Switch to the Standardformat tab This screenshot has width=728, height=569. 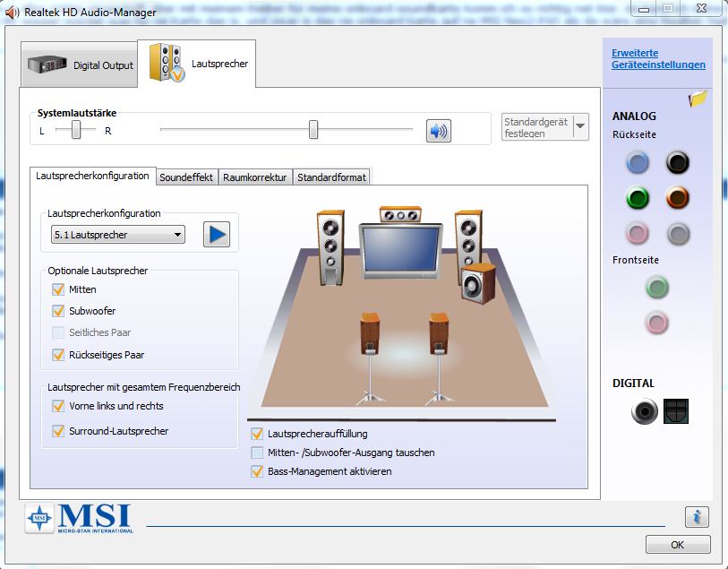coord(331,177)
